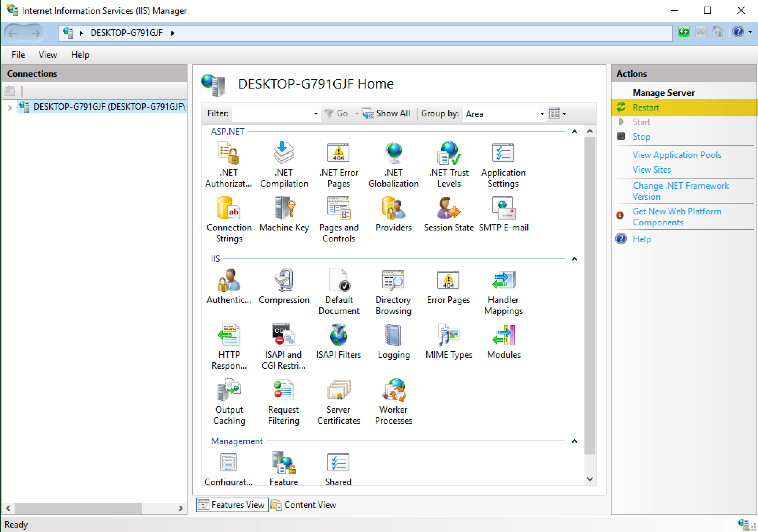Open HTTP Response Headers feature

coord(229,346)
